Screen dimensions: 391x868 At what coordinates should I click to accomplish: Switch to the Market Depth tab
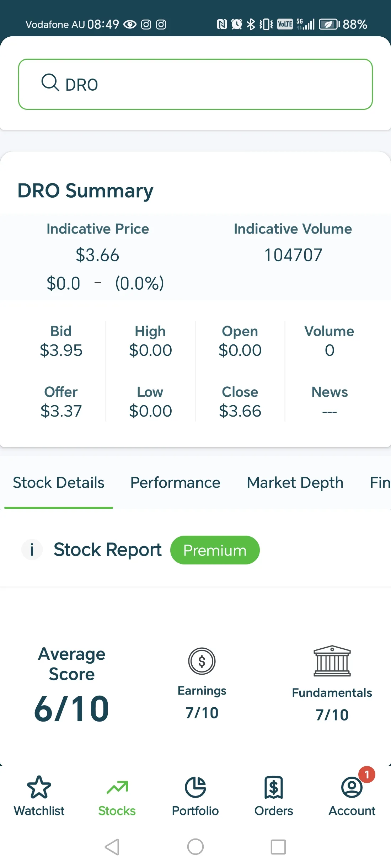tap(295, 483)
